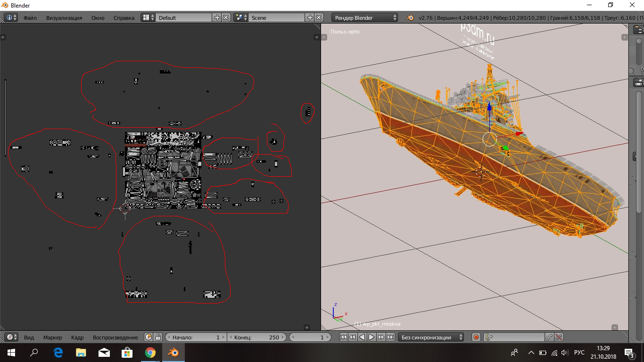
Task: Open the Timeline editor type selector
Action: (x=11, y=337)
